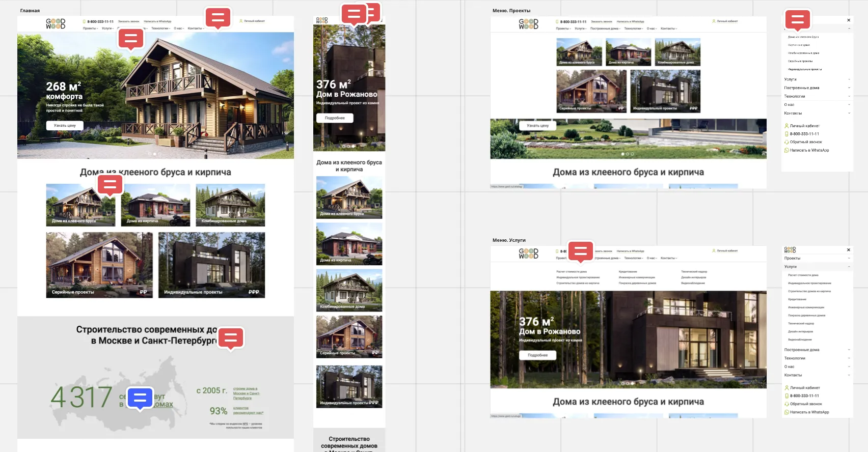Click the GoodWood logo in the Меню. Проекты desktop frame
Screen dimensions: 868x452
coord(528,24)
